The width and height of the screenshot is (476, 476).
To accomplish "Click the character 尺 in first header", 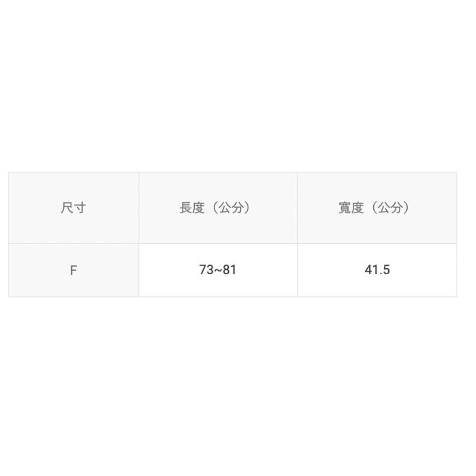I will [x=67, y=208].
